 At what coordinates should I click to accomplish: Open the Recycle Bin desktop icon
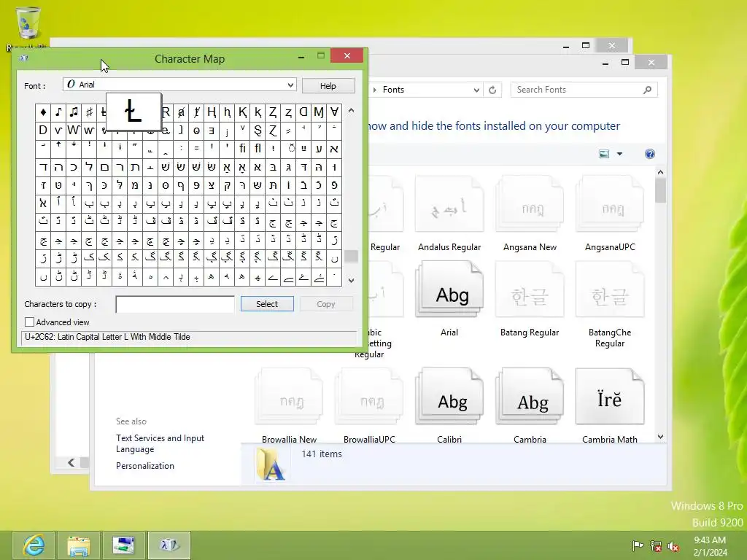tap(28, 28)
